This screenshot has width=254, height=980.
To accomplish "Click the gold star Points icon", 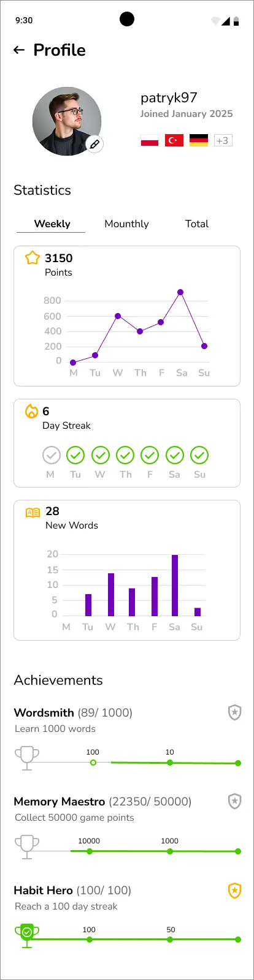I will tap(33, 258).
